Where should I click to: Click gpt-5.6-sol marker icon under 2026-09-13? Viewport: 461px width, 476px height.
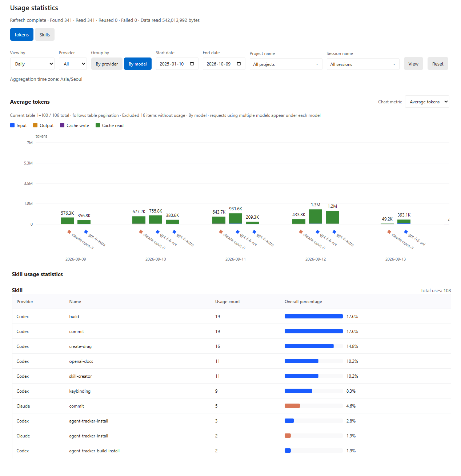(x=406, y=232)
